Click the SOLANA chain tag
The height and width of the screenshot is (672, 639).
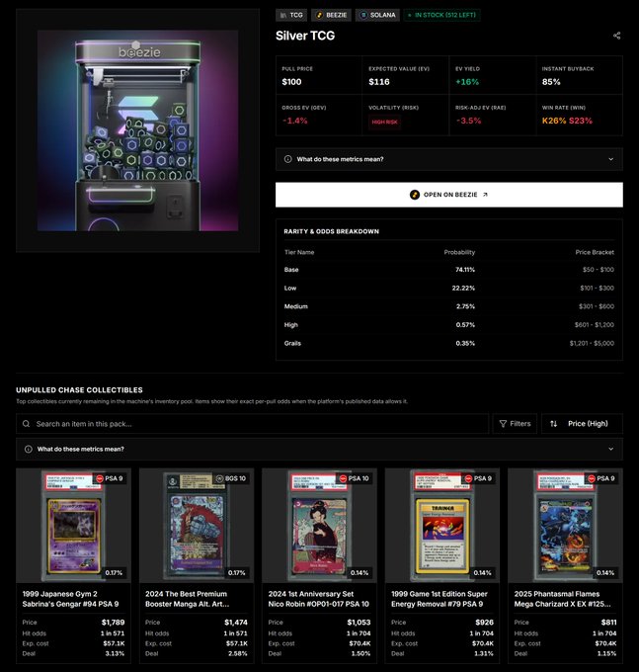[377, 15]
